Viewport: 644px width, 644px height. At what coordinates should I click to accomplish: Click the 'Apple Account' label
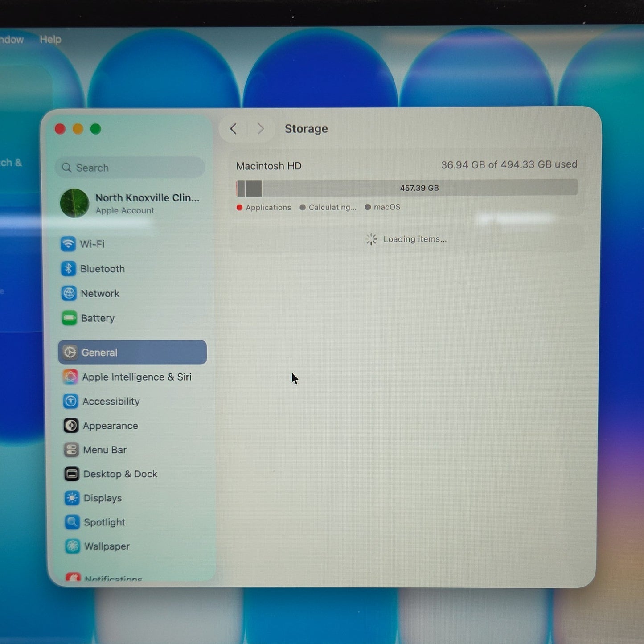125,211
